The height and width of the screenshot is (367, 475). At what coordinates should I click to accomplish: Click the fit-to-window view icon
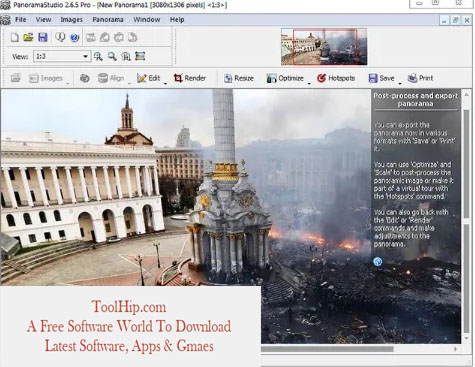(140, 56)
